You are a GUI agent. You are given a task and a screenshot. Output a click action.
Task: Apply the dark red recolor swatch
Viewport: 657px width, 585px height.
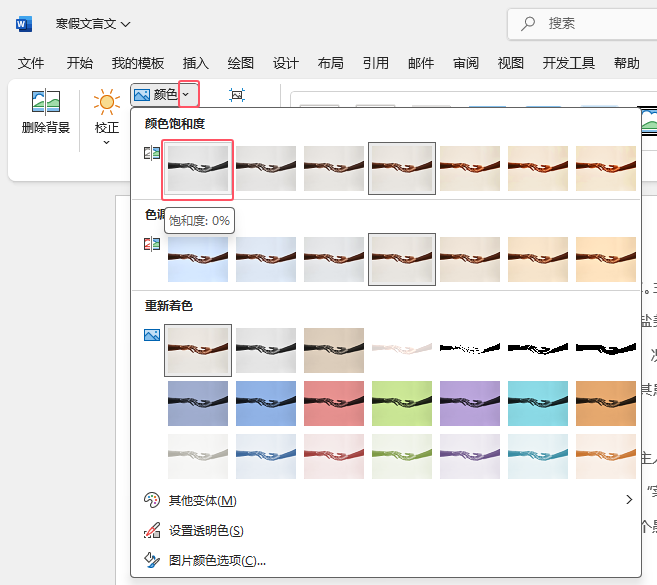click(334, 403)
